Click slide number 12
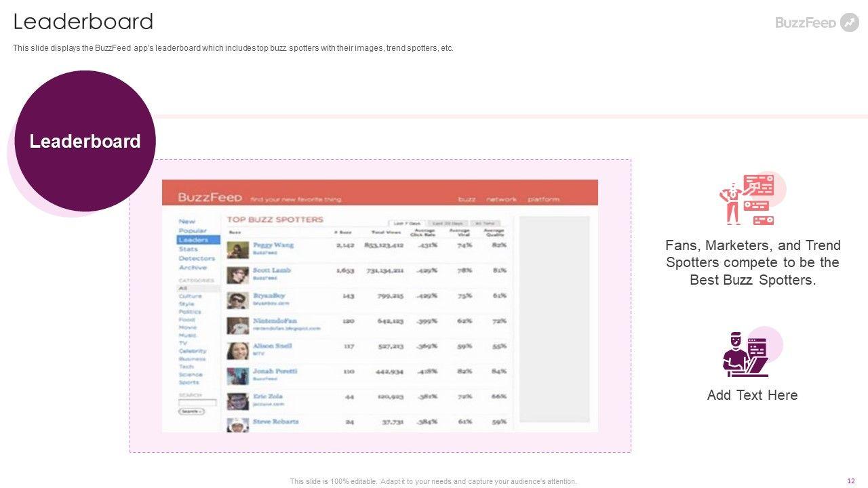The height and width of the screenshot is (488, 868). 851,481
